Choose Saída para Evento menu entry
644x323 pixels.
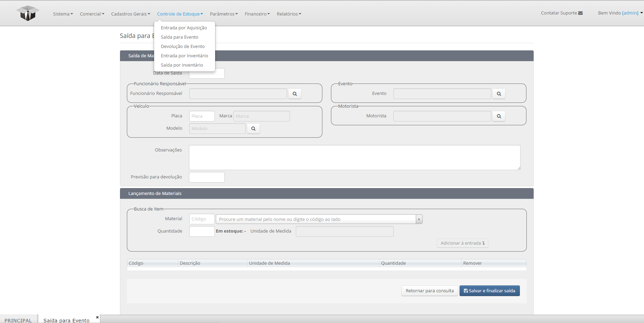point(180,37)
